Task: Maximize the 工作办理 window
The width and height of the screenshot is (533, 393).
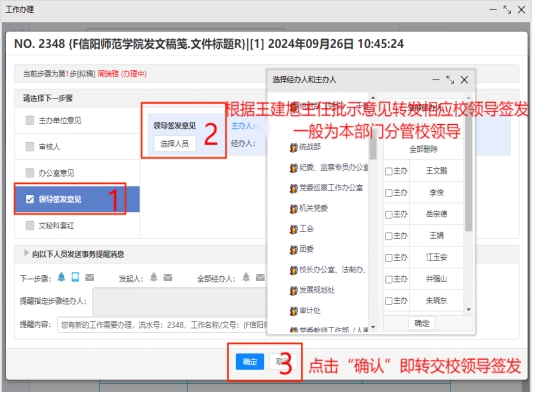Action: coord(507,10)
